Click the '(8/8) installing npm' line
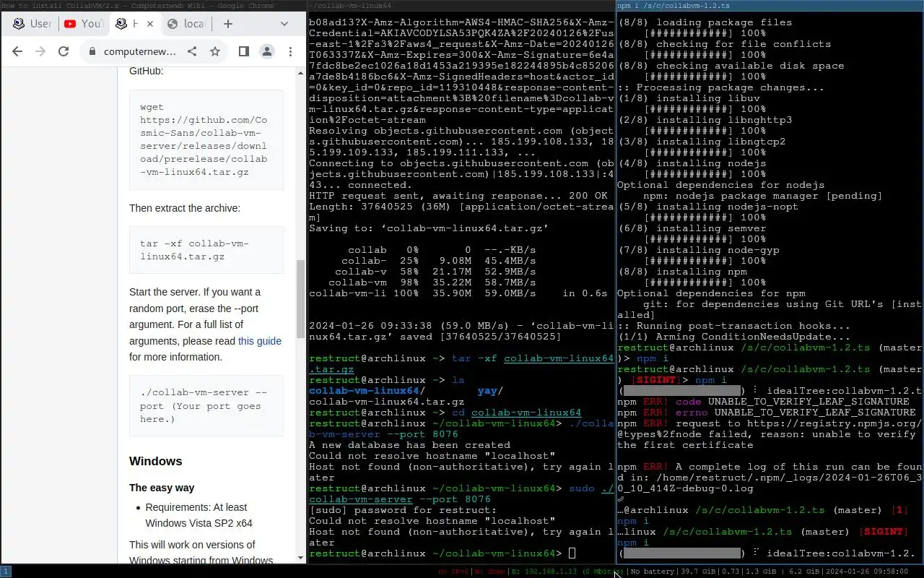 pyautogui.click(x=682, y=272)
